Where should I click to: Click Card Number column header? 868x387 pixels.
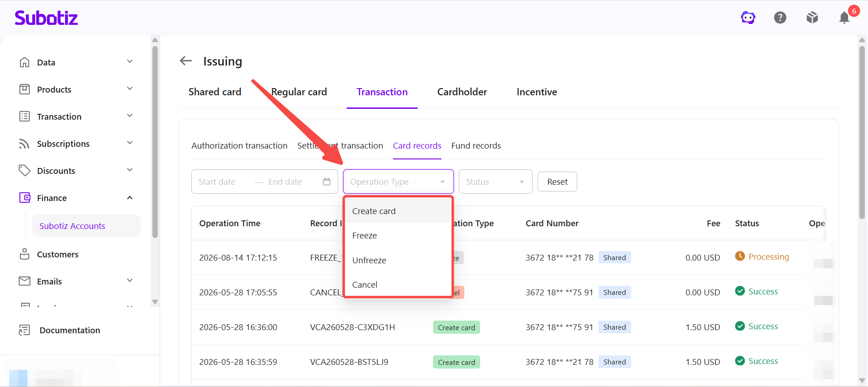pyautogui.click(x=552, y=223)
